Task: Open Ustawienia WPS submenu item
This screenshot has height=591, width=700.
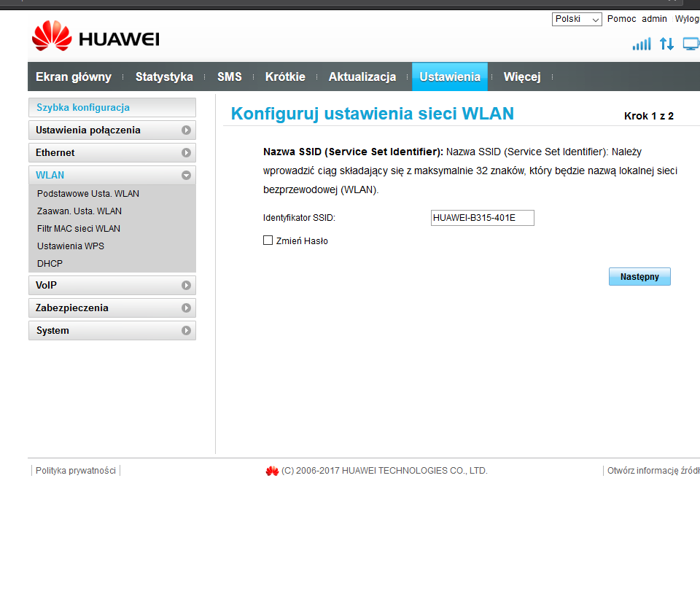Action: coord(71,246)
